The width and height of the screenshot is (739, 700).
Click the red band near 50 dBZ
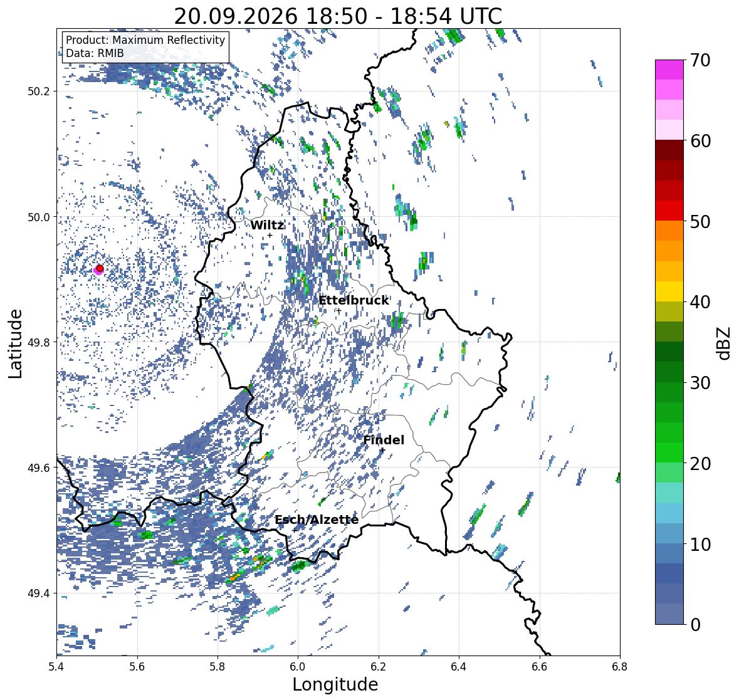669,211
